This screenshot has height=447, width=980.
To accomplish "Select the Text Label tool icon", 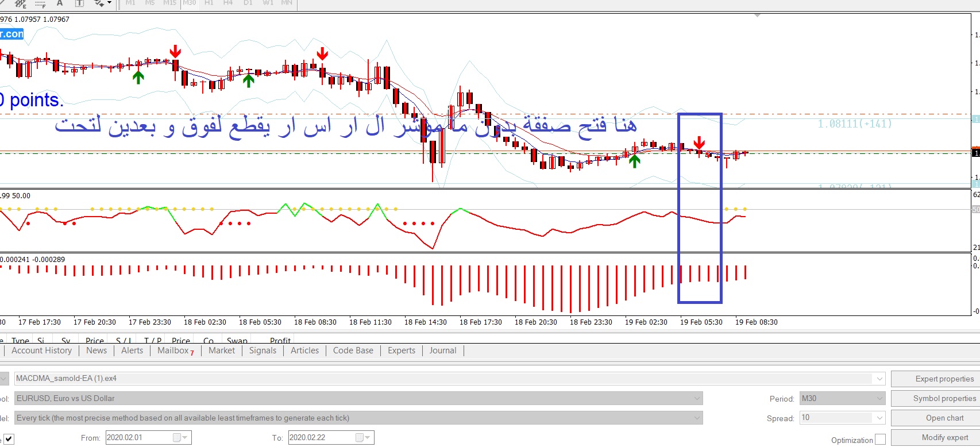I will pos(79,3).
